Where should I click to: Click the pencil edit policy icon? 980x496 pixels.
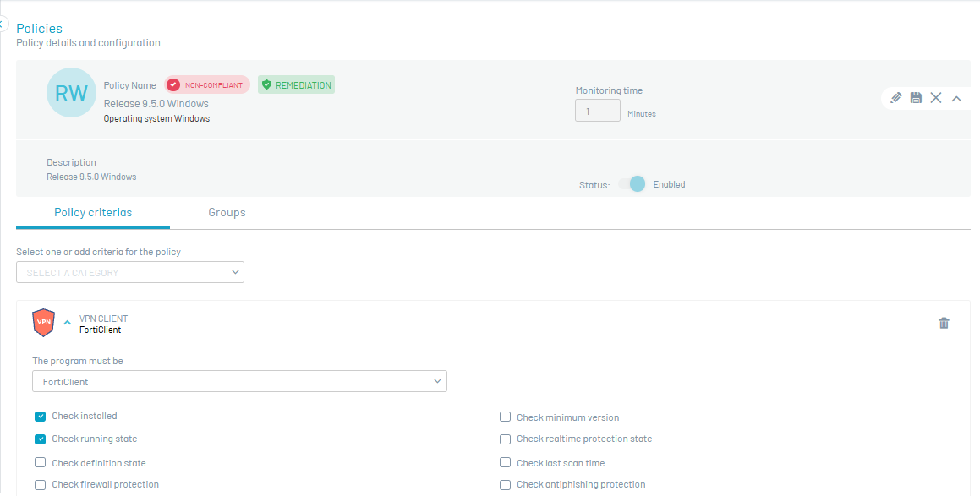[896, 98]
